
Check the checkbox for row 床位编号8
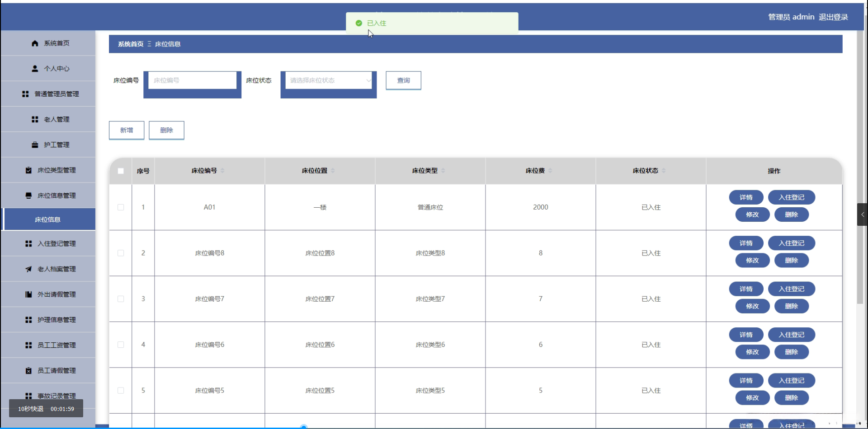121,253
